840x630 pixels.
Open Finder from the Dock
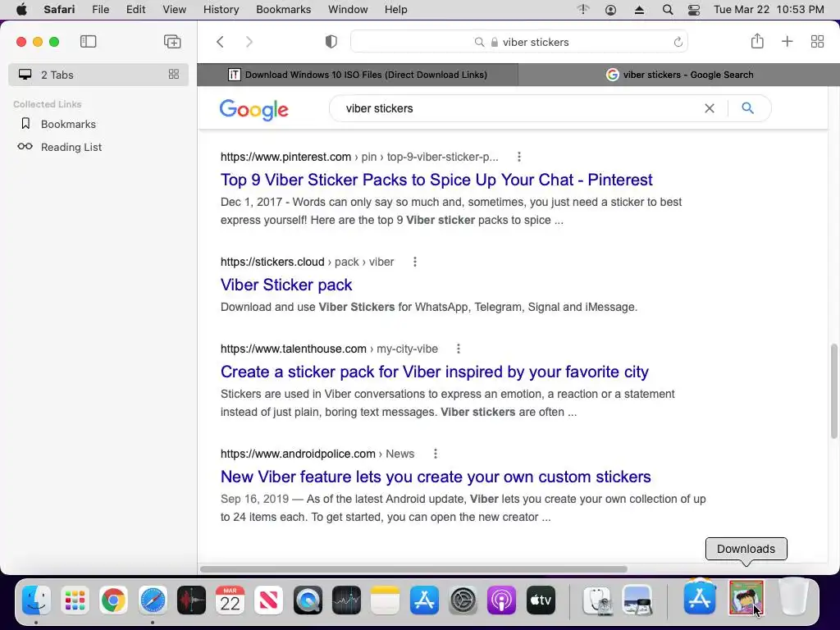click(36, 600)
